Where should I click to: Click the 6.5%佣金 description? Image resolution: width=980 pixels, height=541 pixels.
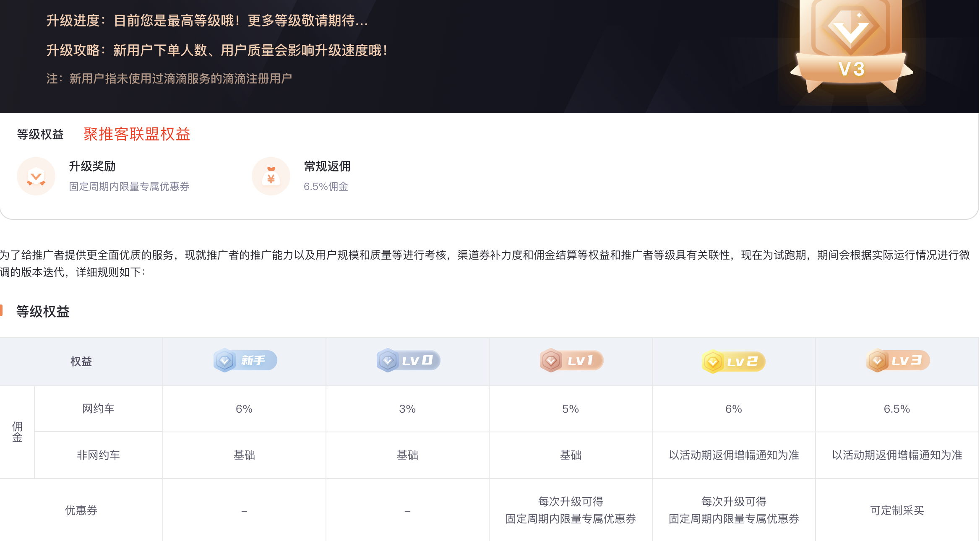326,187
